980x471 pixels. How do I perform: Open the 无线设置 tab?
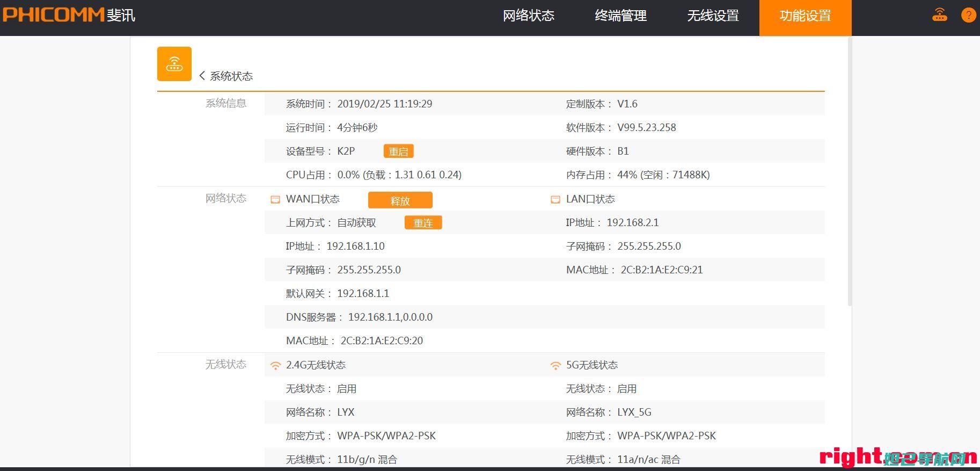coord(713,16)
